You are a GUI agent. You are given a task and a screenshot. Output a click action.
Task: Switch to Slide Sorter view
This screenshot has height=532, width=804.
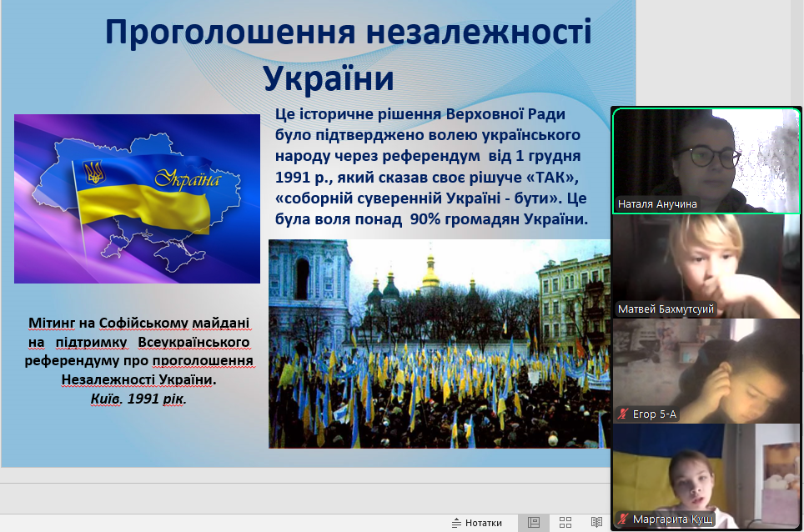click(x=565, y=523)
